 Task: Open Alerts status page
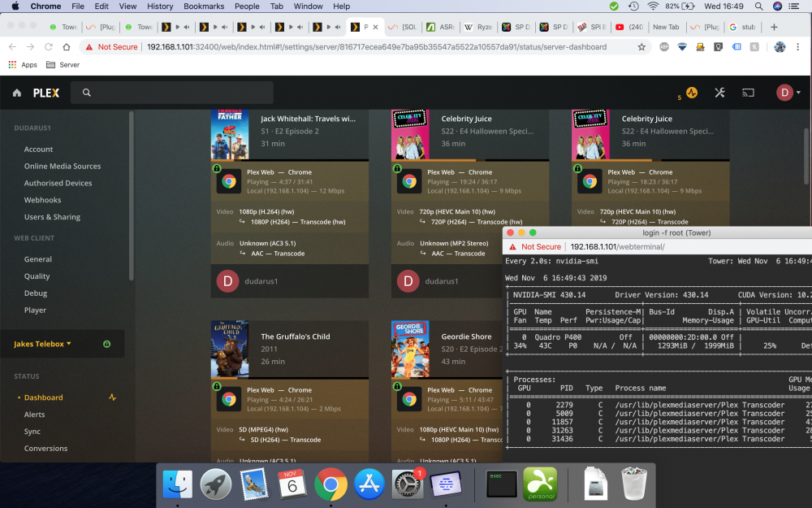34,415
